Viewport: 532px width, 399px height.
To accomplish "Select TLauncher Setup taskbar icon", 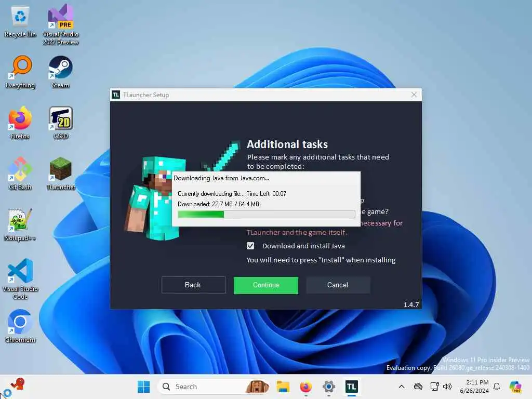I will coord(352,387).
